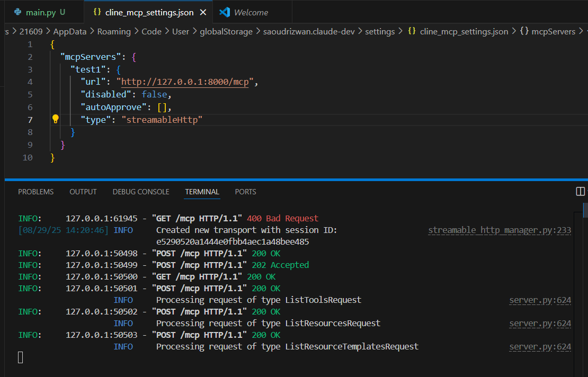The width and height of the screenshot is (588, 377).
Task: Click the lightbulb code action icon
Action: (x=56, y=119)
